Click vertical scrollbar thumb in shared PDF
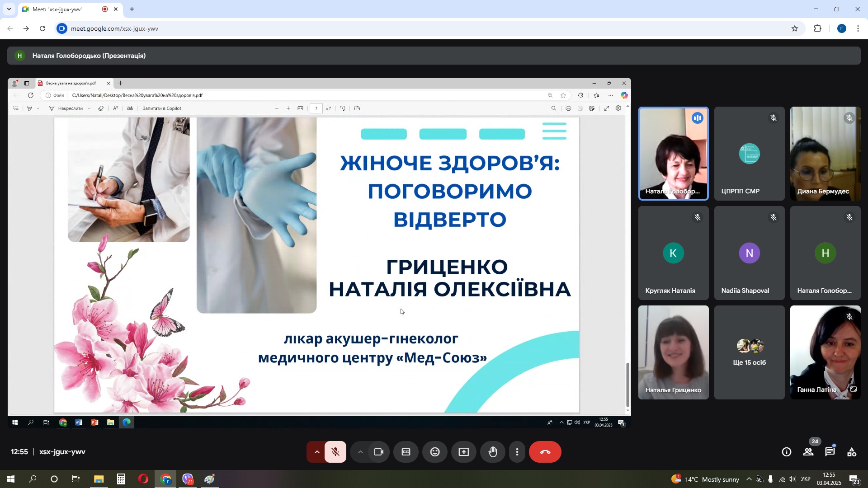 [x=627, y=385]
